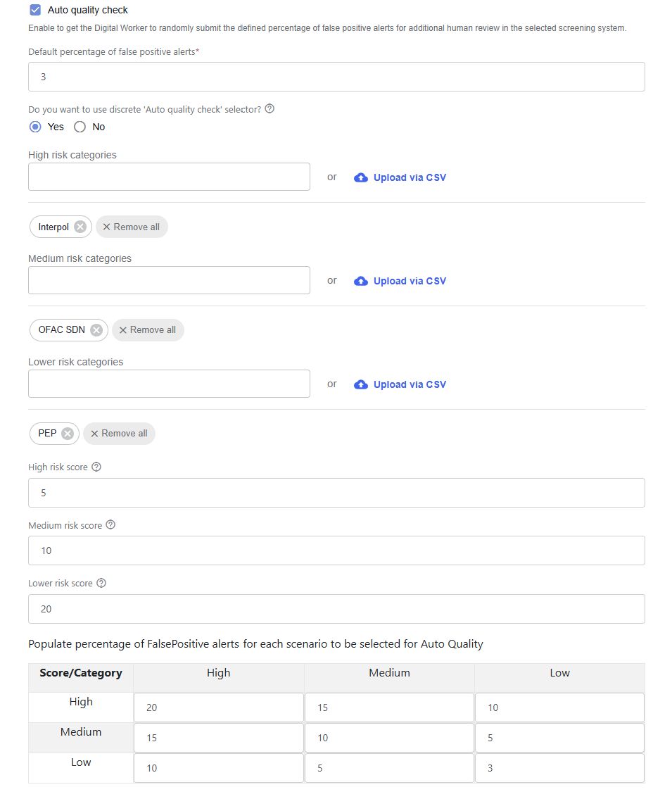Uncheck the Auto quality check checkbox
This screenshot has width=672, height=799.
(35, 10)
